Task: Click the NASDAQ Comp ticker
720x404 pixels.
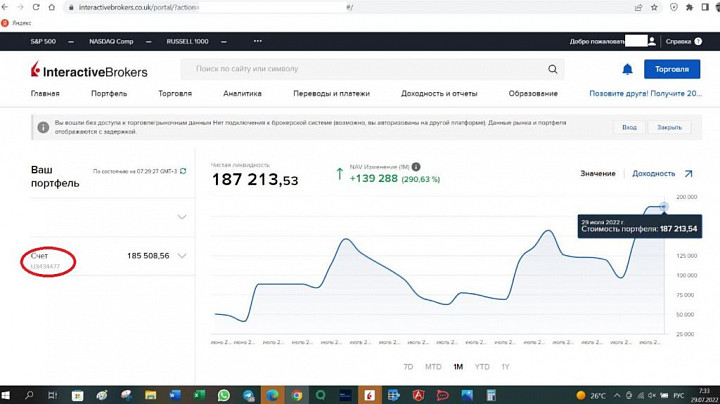Action: [x=111, y=41]
